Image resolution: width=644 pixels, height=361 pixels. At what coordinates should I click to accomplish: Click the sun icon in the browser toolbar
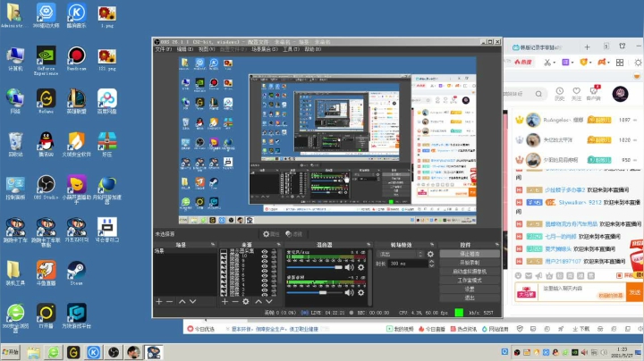click(x=638, y=63)
